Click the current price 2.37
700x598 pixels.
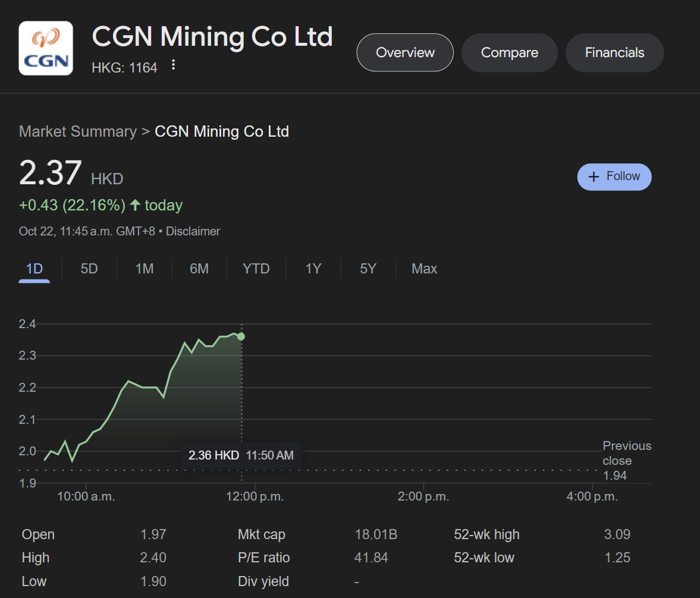pos(50,173)
